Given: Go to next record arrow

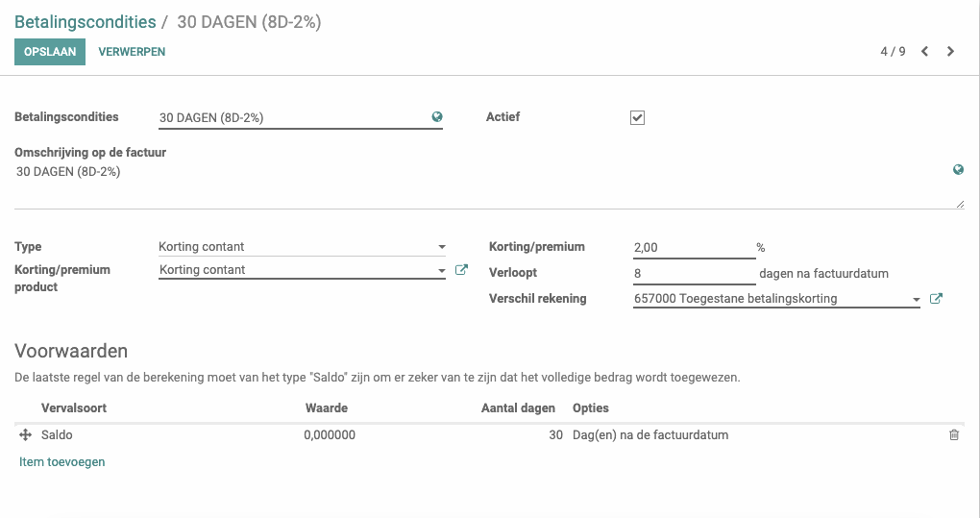Looking at the screenshot, I should coord(950,51).
